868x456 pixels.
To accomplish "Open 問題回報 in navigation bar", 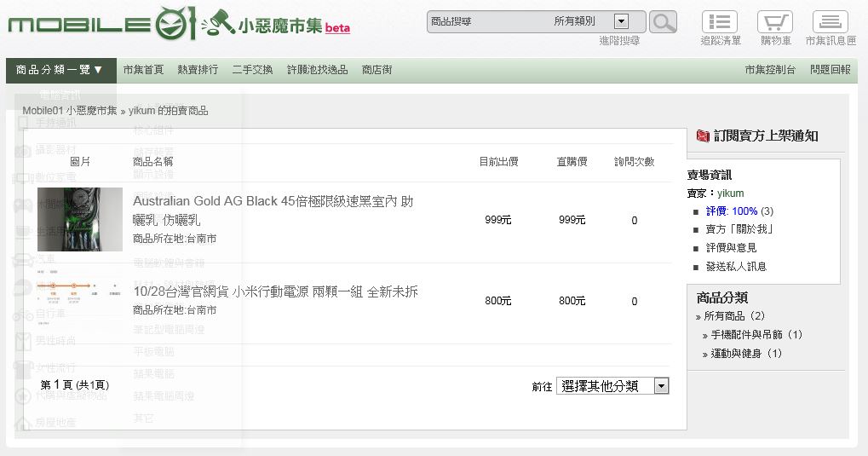I will 831,70.
